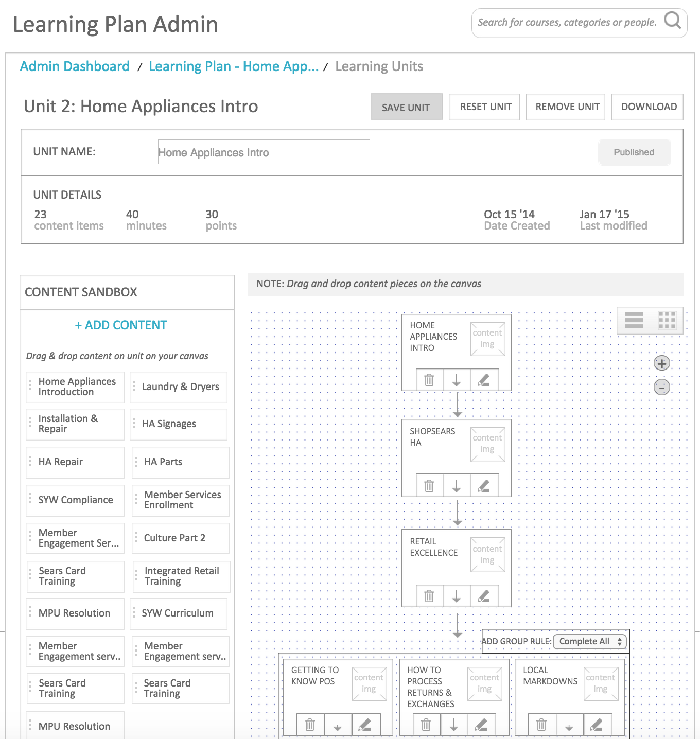Viewport: 700px width, 739px height.
Task: Click the REMOVE UNIT button
Action: coord(566,107)
